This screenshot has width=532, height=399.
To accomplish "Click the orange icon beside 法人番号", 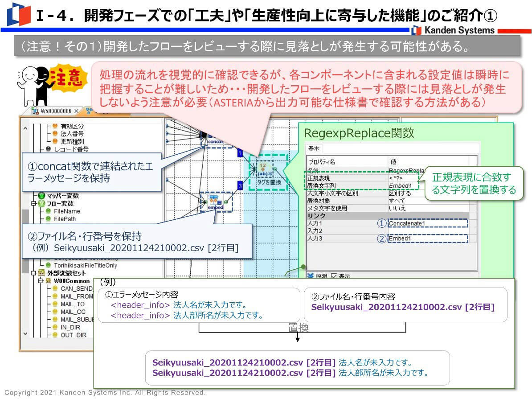I will (55, 133).
